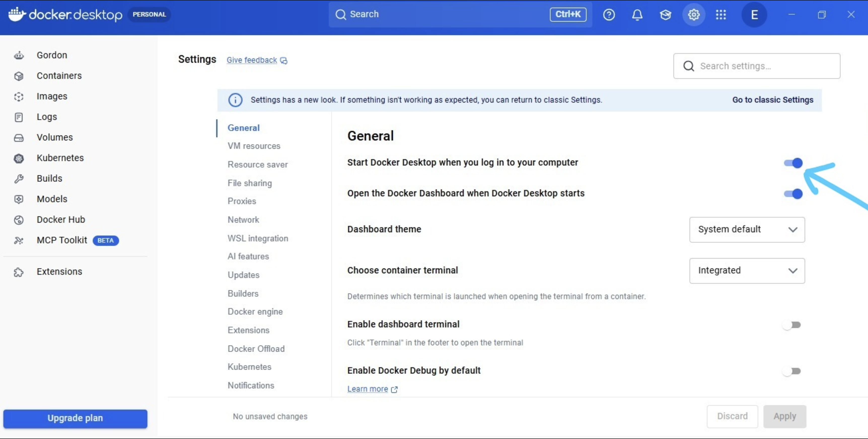Click the Containers cube icon in sidebar
The width and height of the screenshot is (868, 439).
(19, 76)
